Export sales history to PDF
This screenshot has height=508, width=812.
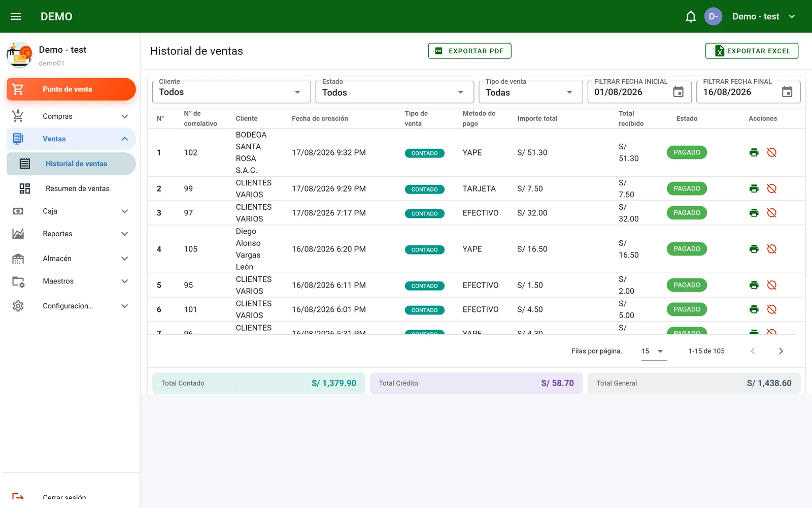pos(469,51)
